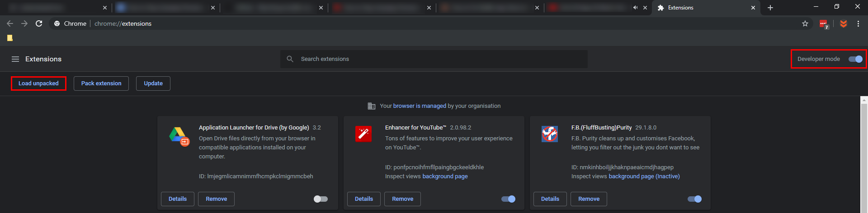
Task: Click ID text nmkinhboiljjkhaknpaeaicmdjhagpep
Action: [x=627, y=167]
